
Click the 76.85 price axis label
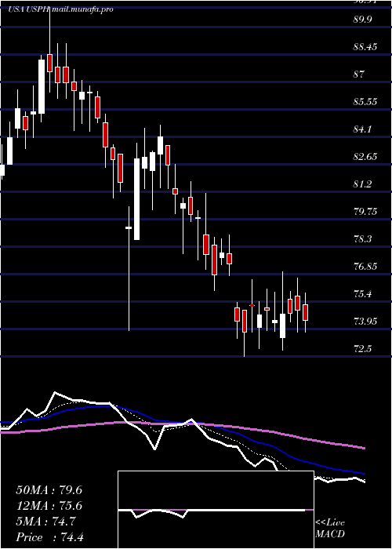pos(365,267)
